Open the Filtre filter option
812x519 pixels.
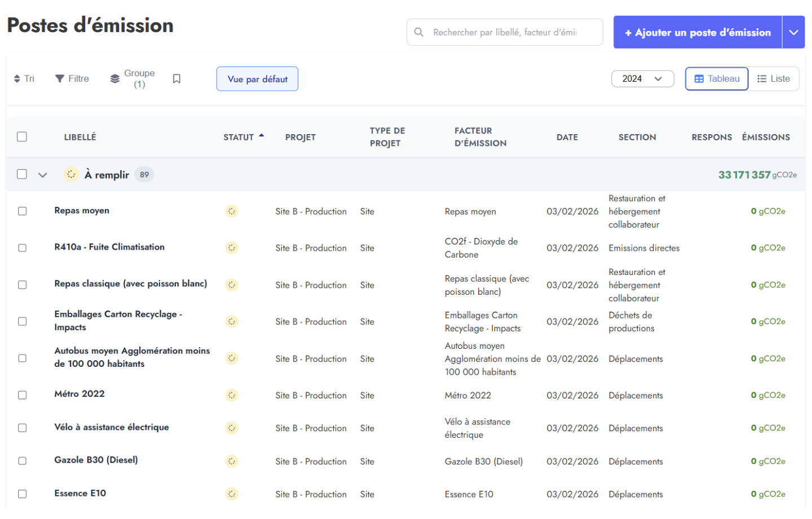(72, 79)
